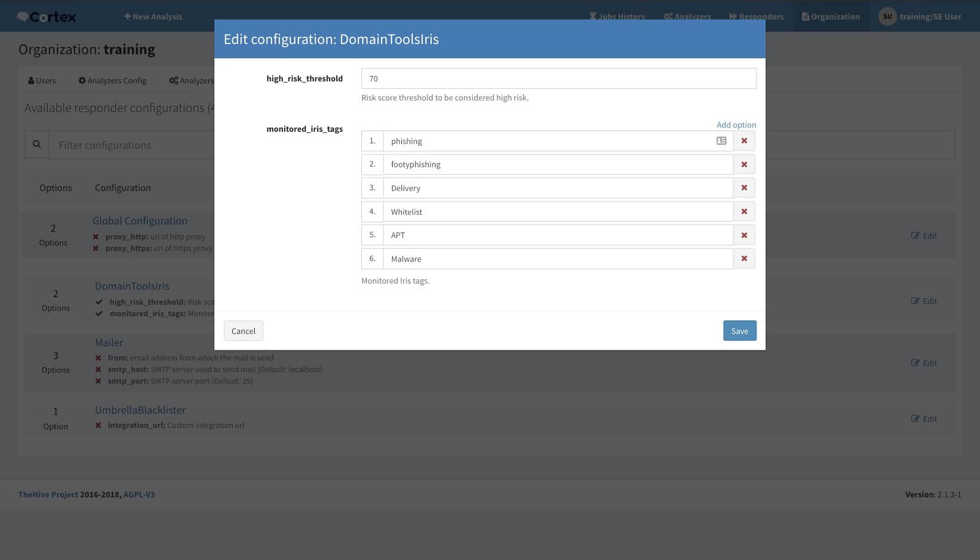Screen dimensions: 980x560
Task: Edit the Malware tag field
Action: pyautogui.click(x=558, y=259)
